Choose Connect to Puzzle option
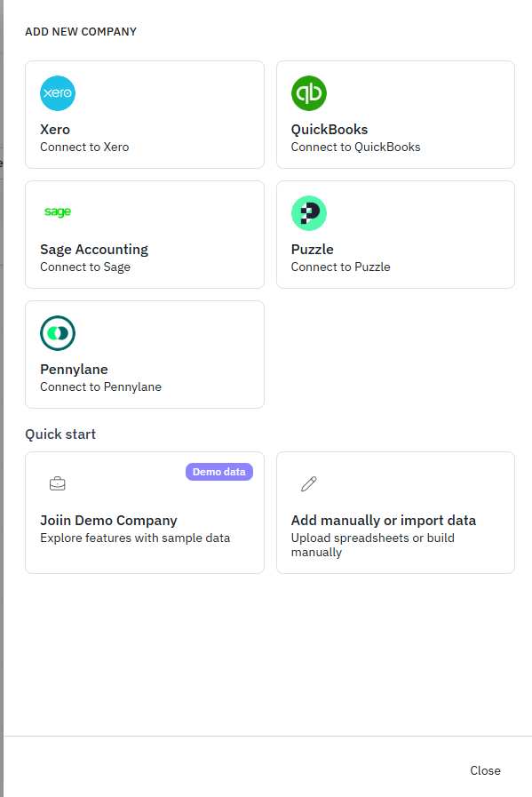Screen dimensions: 532x797 pos(340,267)
